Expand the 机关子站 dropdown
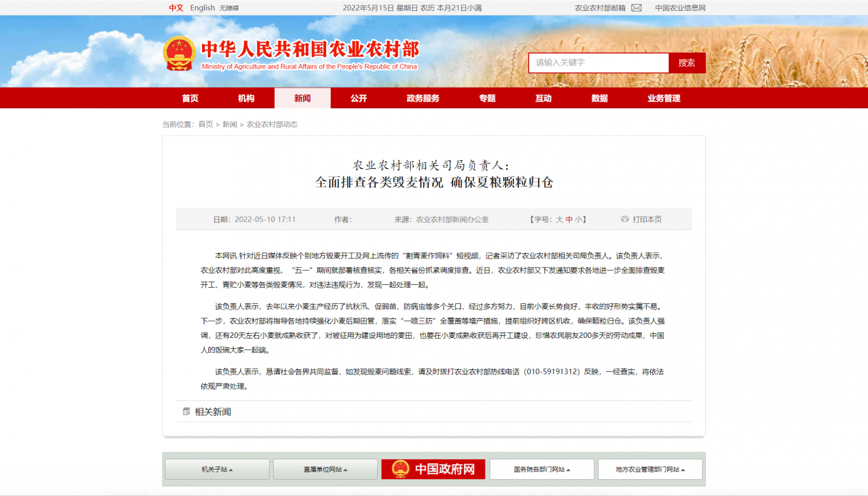 (216, 469)
